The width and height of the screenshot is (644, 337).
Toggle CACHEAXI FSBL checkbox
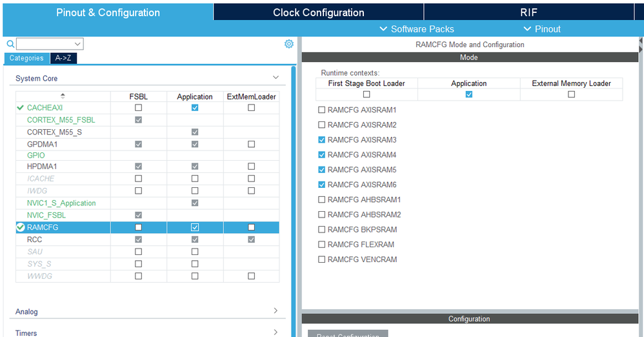pyautogui.click(x=138, y=108)
